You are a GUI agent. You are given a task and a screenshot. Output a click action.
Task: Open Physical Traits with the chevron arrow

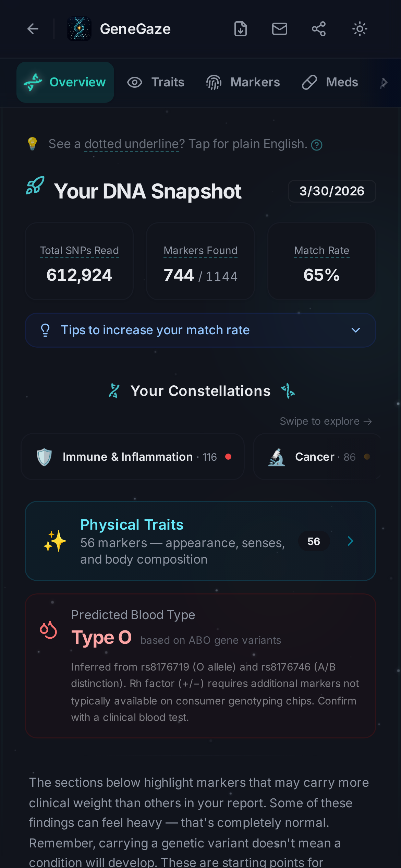[x=350, y=541]
